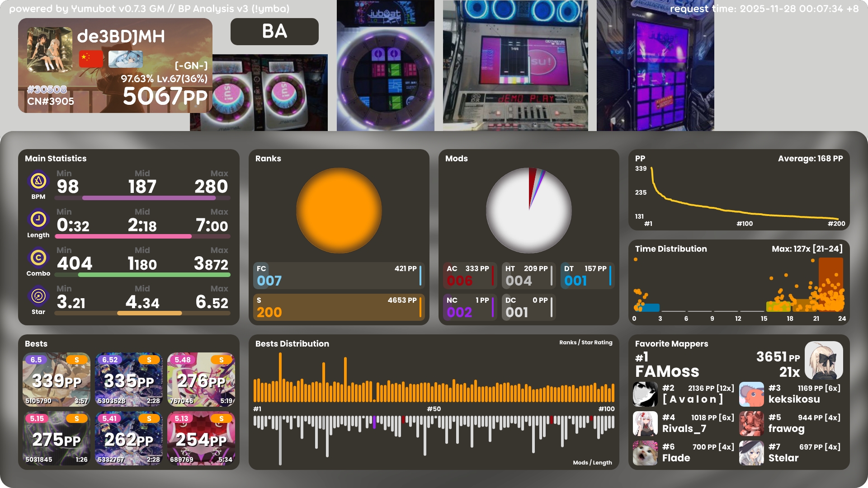868x488 pixels.
Task: Click the S 200 rank bar
Action: [339, 307]
